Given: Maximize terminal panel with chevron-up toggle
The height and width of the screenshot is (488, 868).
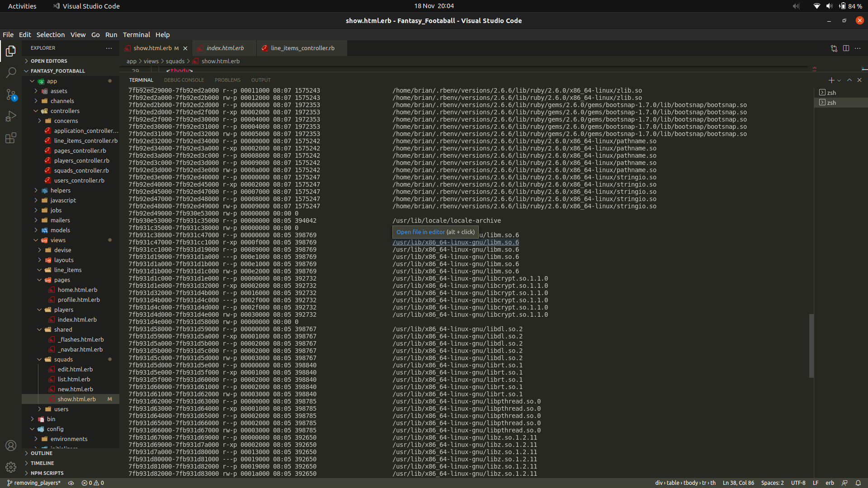Looking at the screenshot, I should [x=849, y=80].
